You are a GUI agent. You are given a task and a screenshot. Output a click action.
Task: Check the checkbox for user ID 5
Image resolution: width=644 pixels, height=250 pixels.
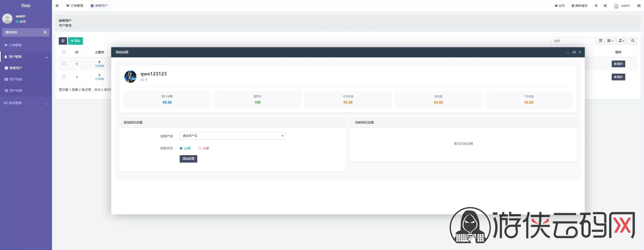pyautogui.click(x=64, y=64)
